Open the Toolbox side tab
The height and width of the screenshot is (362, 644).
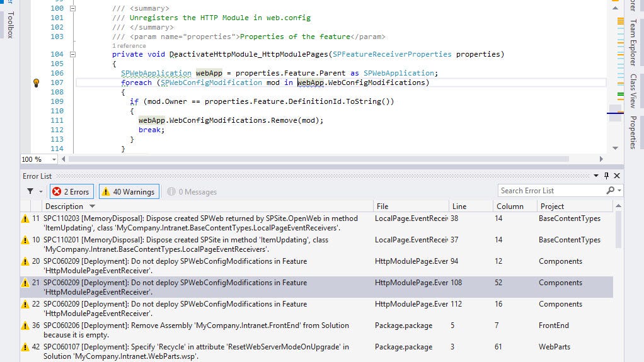pyautogui.click(x=10, y=25)
